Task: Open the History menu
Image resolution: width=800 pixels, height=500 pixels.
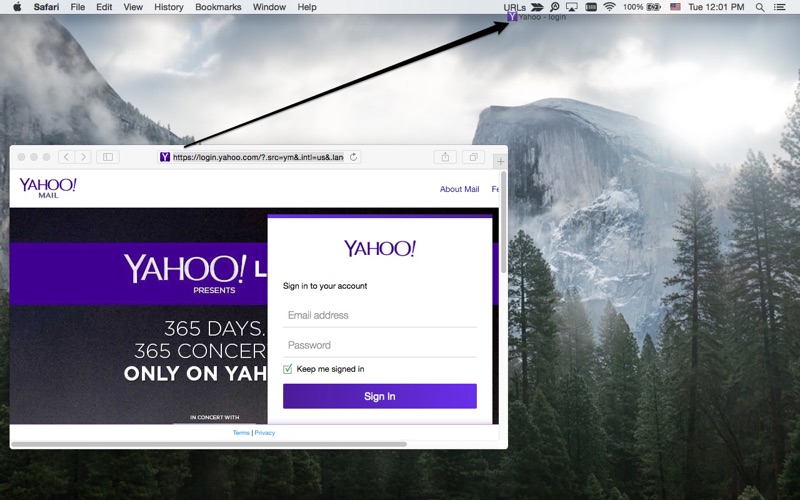Action: (169, 7)
